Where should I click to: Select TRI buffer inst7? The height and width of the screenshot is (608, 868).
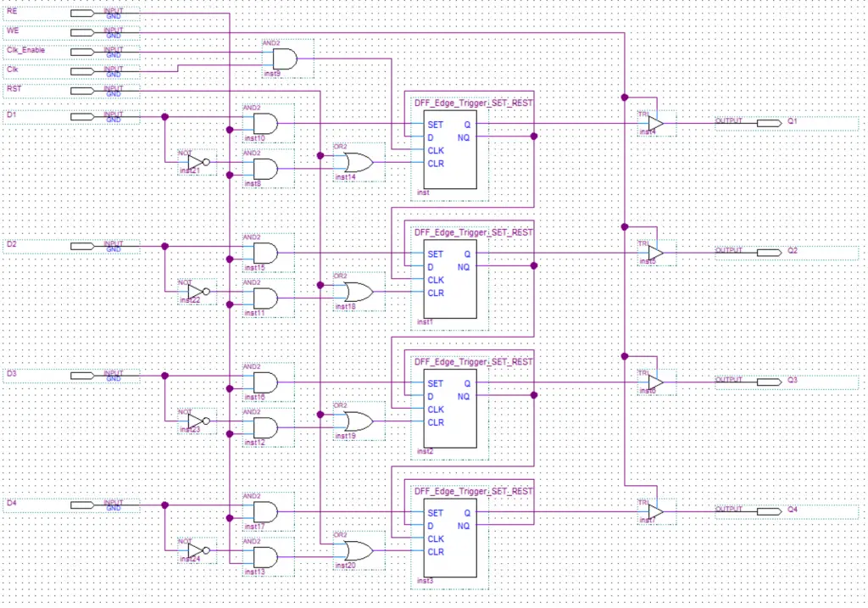[x=656, y=511]
